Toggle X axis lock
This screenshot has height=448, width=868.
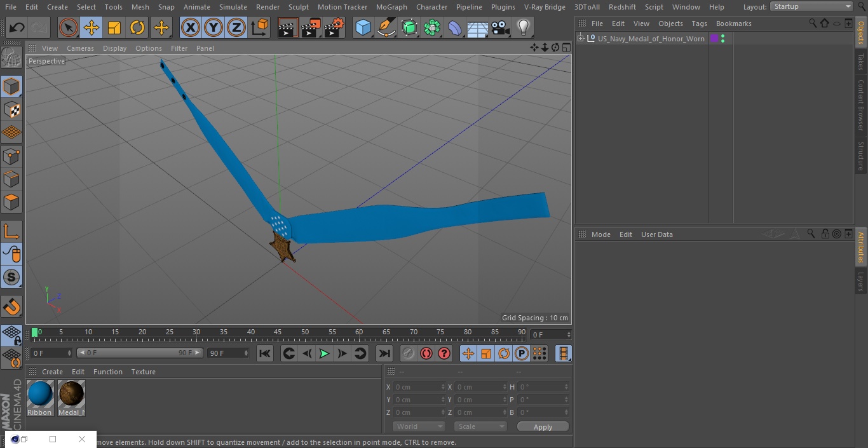pos(191,28)
